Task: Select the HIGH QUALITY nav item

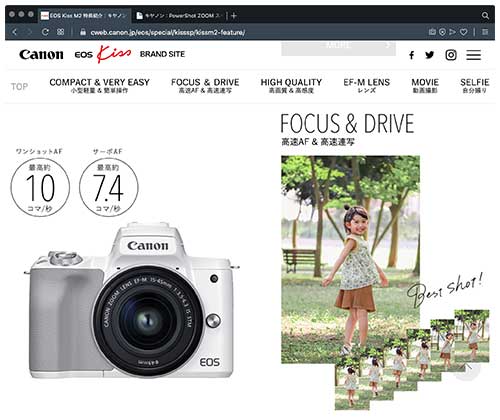Action: pos(291,86)
